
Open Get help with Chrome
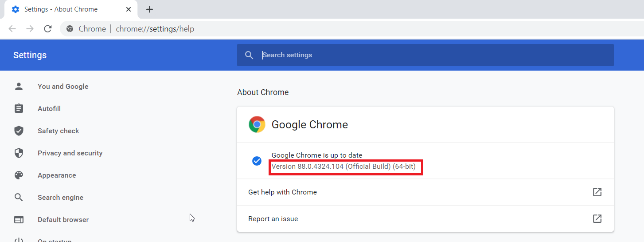click(282, 192)
